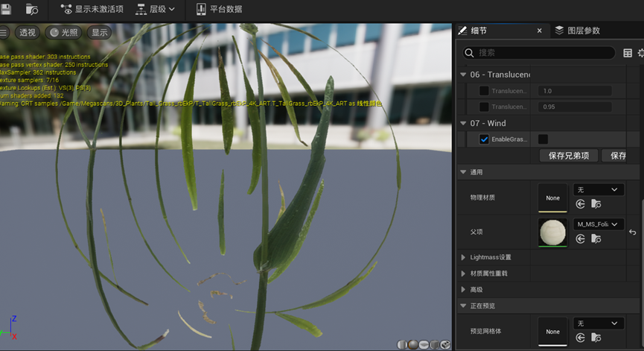The width and height of the screenshot is (644, 351).
Task: Uncheck the EnableGras... override checkbox
Action: tap(484, 139)
